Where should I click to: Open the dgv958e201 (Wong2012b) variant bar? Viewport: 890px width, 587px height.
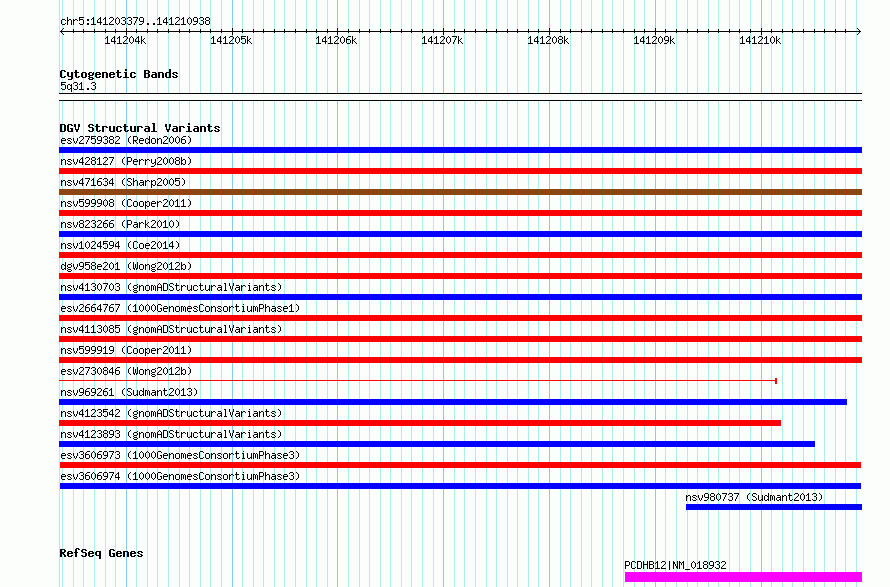click(460, 276)
